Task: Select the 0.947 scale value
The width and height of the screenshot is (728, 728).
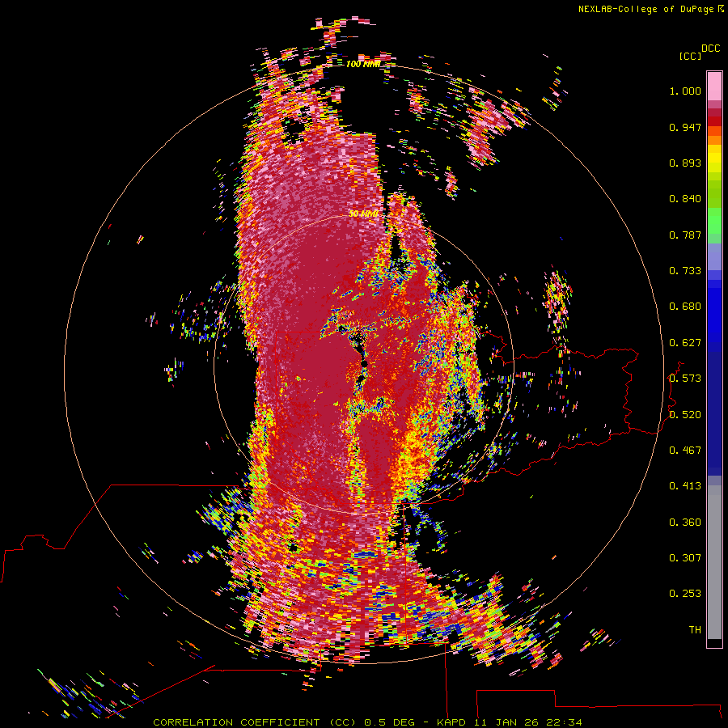Action: 685,127
